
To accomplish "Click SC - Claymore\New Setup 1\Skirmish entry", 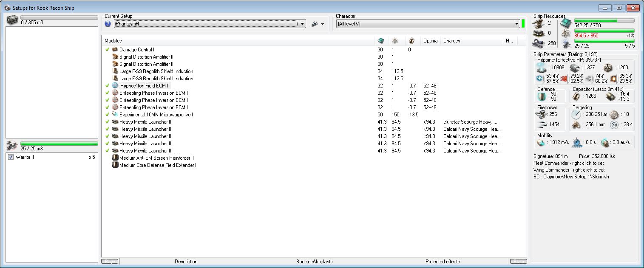I will (x=571, y=177).
